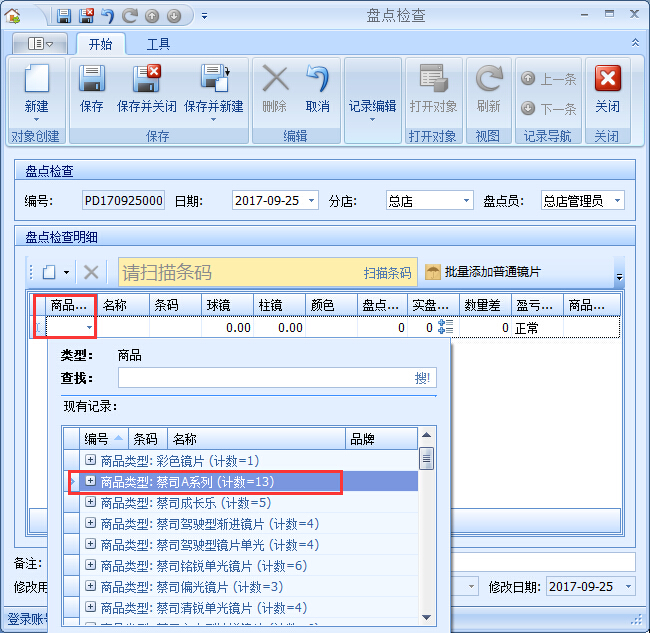Screen dimensions: 650x633
Task: Open the 分店 branch dropdown
Action: click(x=465, y=201)
